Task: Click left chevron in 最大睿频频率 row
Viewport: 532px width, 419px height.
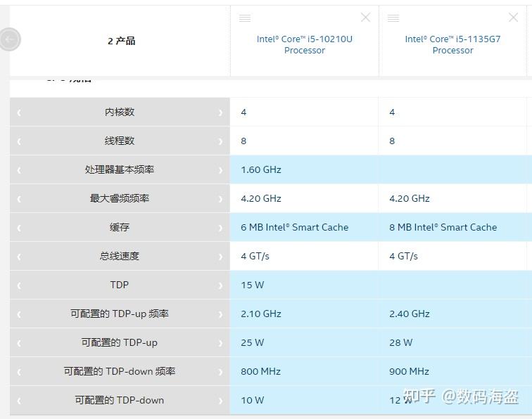Action: [x=19, y=199]
